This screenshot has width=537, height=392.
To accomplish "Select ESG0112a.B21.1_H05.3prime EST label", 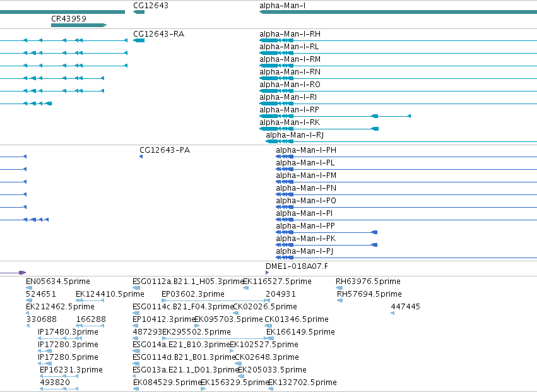I will coord(188,282).
